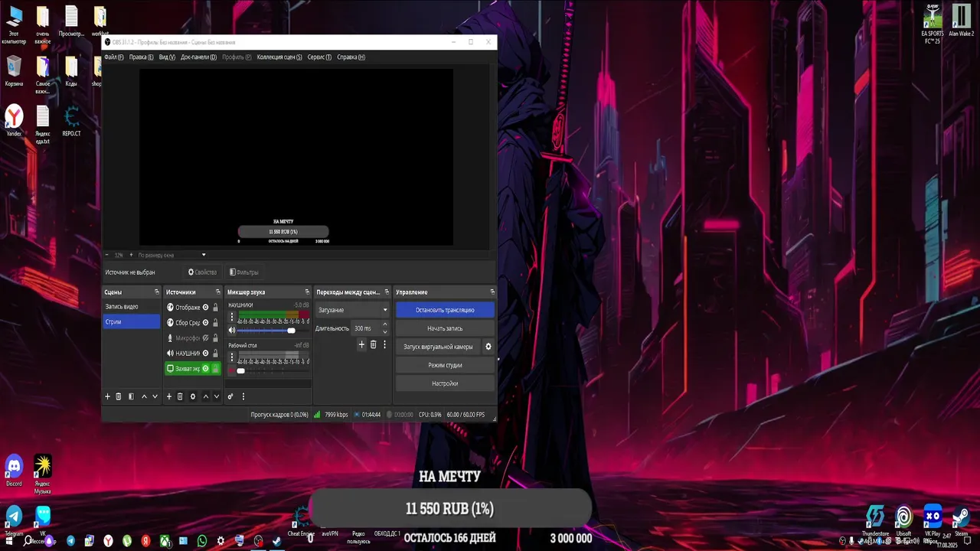The height and width of the screenshot is (551, 980).
Task: Click the Свойства source properties button
Action: (x=203, y=272)
